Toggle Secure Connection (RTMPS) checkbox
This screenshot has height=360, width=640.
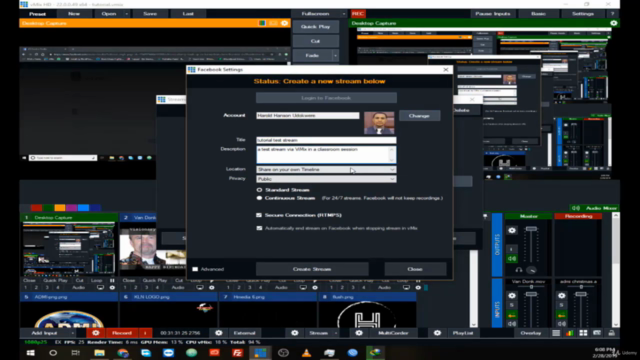point(259,215)
